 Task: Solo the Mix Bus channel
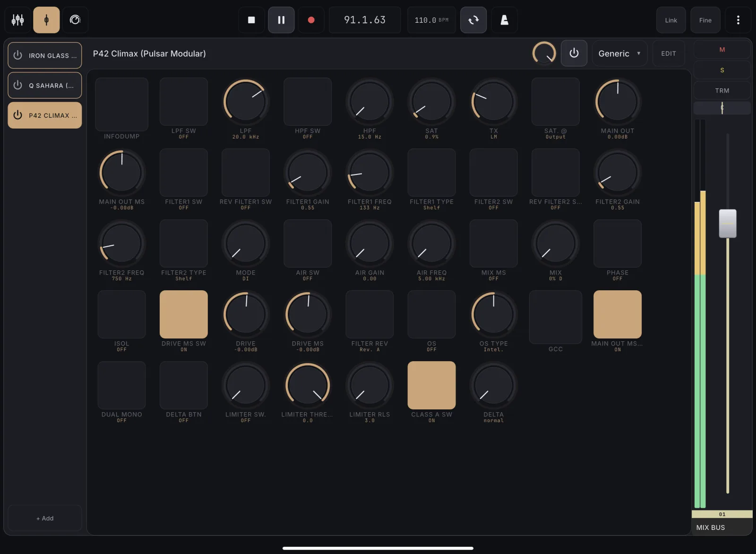(722, 70)
